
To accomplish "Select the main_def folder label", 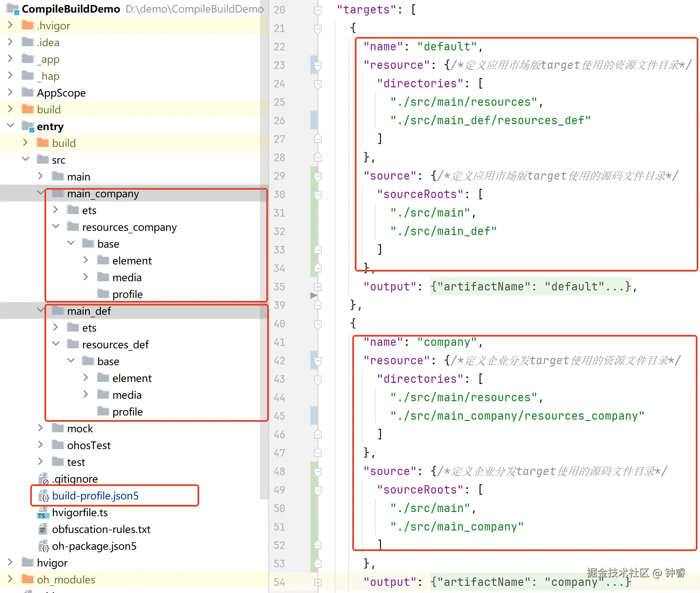I will click(89, 311).
